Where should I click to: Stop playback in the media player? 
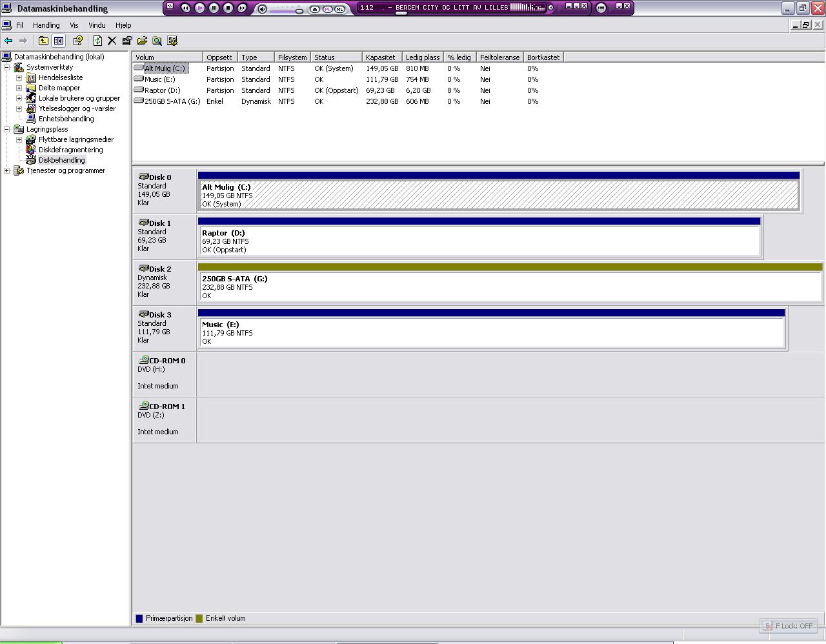228,8
